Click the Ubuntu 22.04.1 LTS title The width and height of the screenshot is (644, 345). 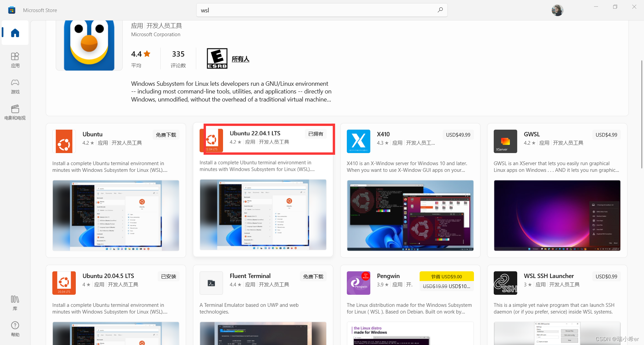[x=255, y=133]
